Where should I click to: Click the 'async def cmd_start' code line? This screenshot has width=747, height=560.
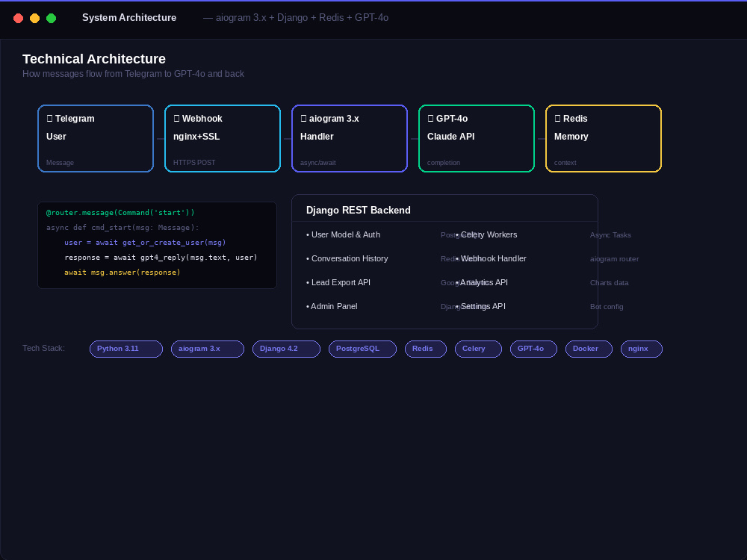pos(123,227)
